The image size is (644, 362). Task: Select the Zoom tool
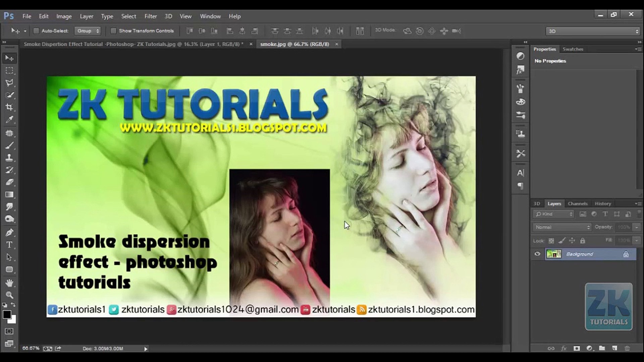pos(9,295)
